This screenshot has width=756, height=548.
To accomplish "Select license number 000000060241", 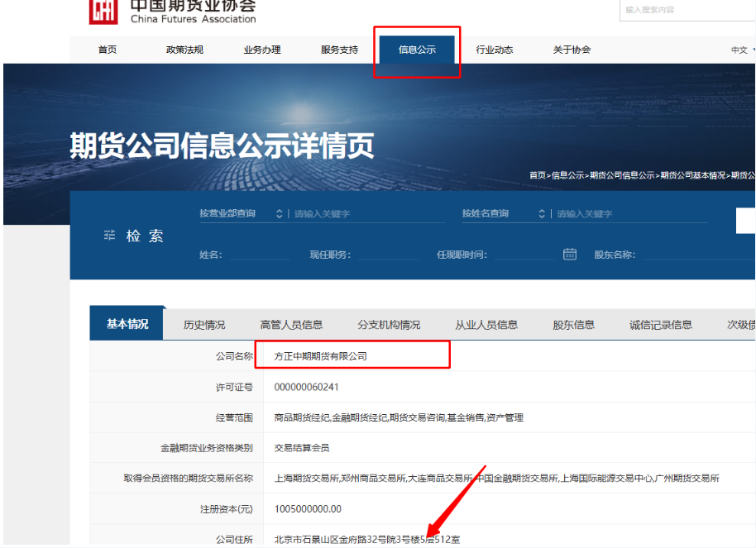I will click(307, 387).
